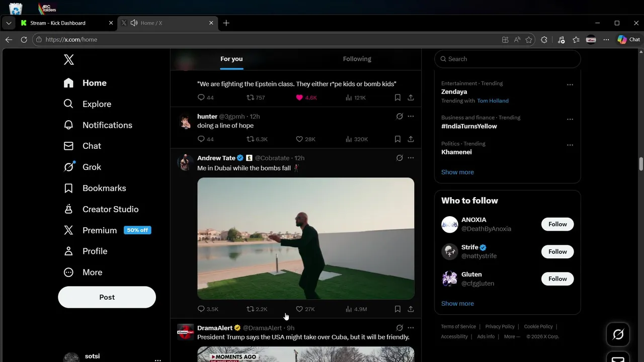Open more options on DramaAlert's post
This screenshot has height=362, width=644.
pos(411,328)
